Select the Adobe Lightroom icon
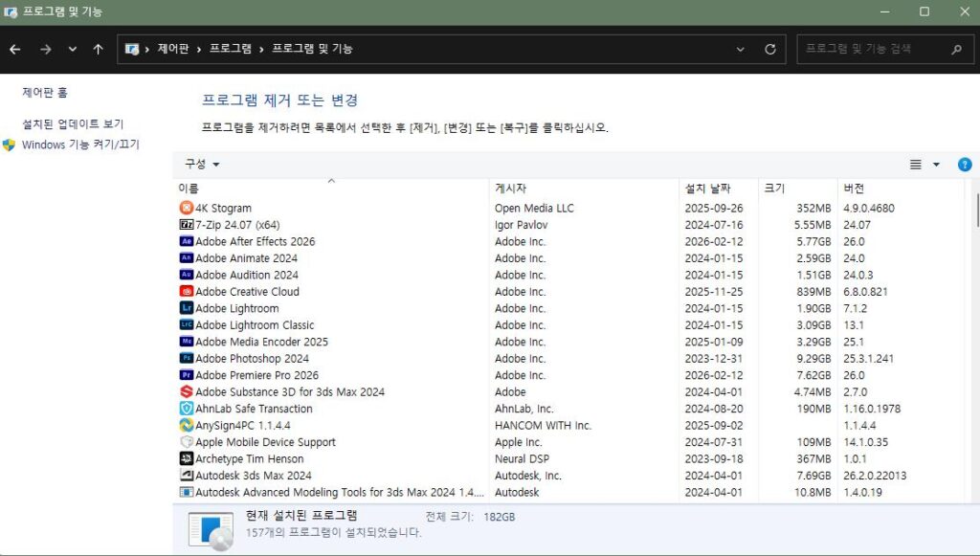 pos(187,308)
